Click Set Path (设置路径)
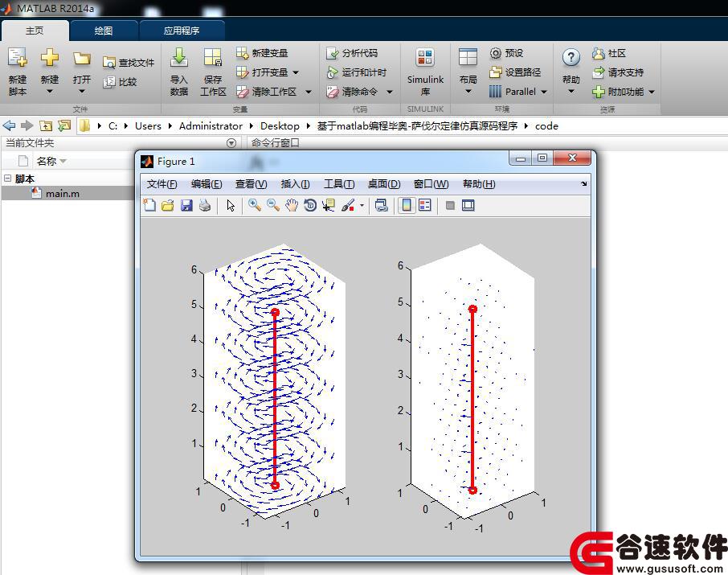This screenshot has width=728, height=575. coord(515,72)
